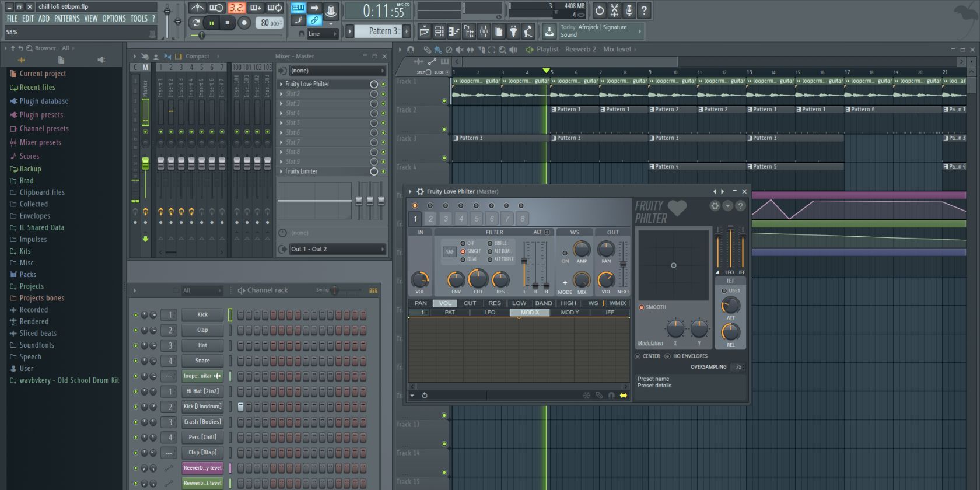Open the channel rack All filter dropdown
The image size is (980, 490).
(202, 290)
